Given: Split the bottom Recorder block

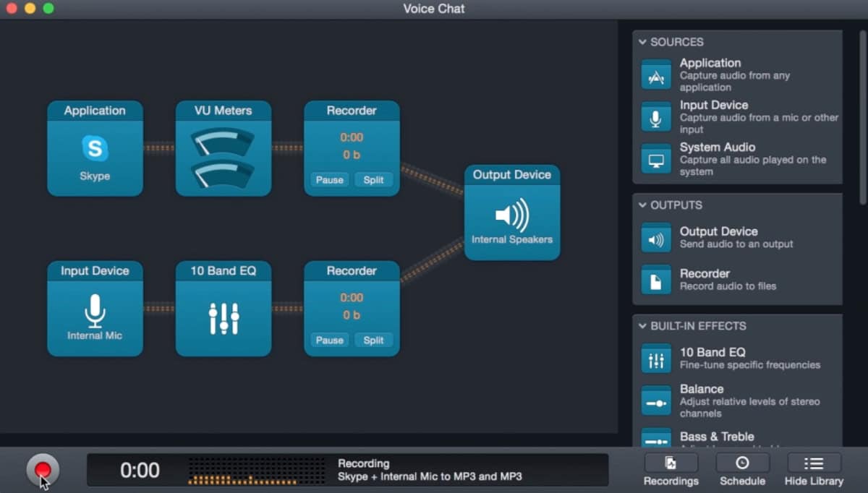Looking at the screenshot, I should (374, 340).
